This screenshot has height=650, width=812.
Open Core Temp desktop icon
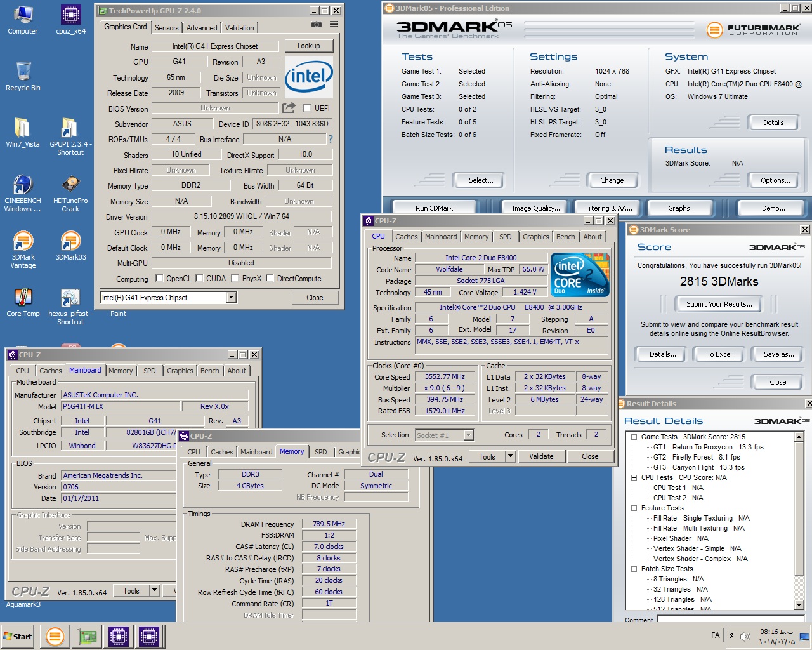point(23,303)
